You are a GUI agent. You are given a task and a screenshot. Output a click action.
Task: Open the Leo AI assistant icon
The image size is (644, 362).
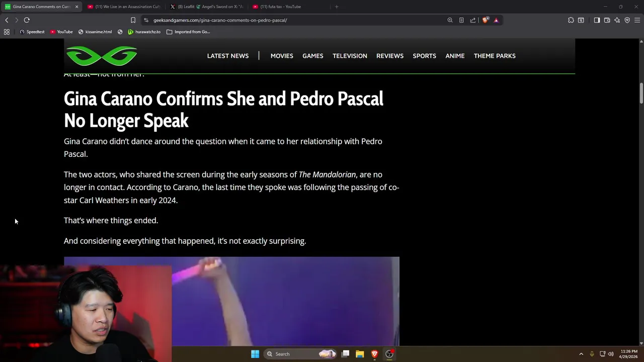tap(617, 20)
